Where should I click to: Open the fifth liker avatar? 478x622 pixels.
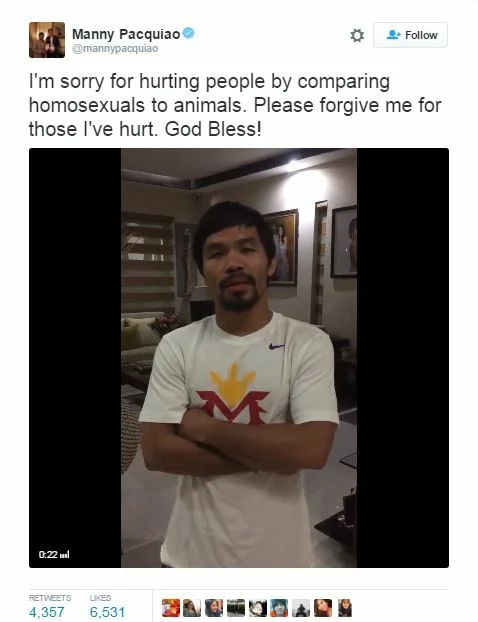pyautogui.click(x=257, y=608)
